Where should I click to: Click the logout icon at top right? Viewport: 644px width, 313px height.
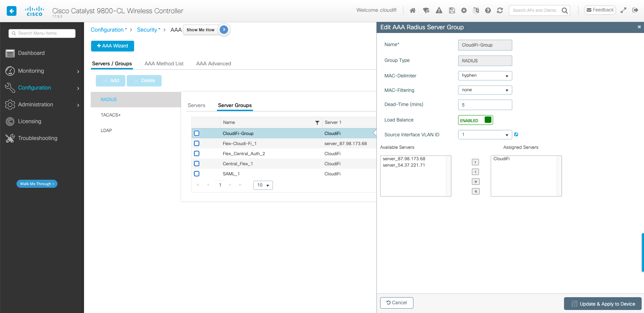pyautogui.click(x=635, y=10)
